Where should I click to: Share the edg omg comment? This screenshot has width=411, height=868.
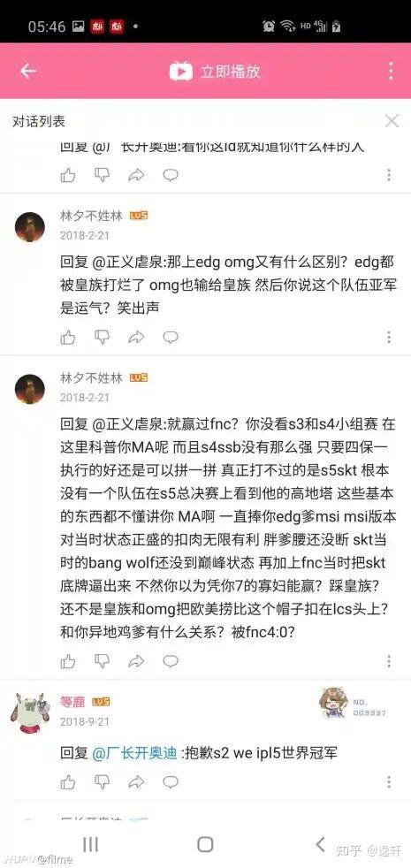pos(136,337)
